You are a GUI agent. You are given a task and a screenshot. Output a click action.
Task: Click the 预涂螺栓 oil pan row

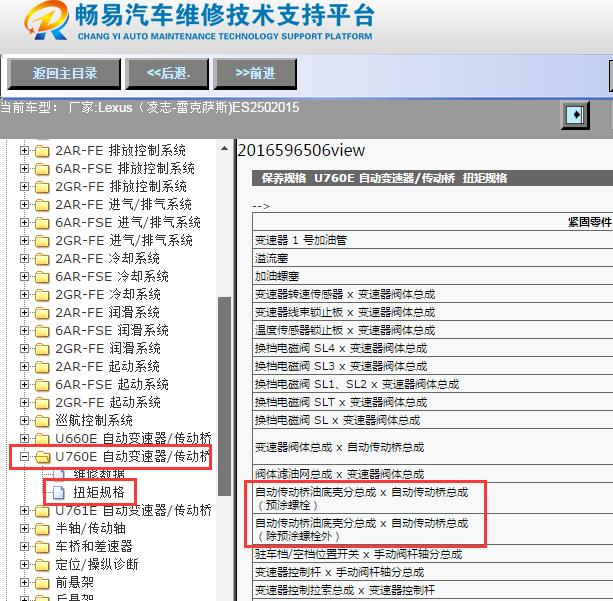(433, 498)
